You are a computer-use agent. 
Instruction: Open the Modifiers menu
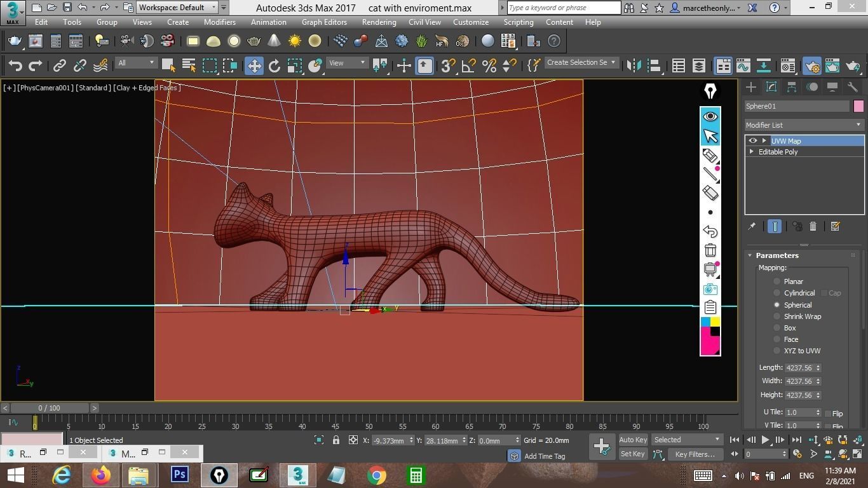[220, 22]
